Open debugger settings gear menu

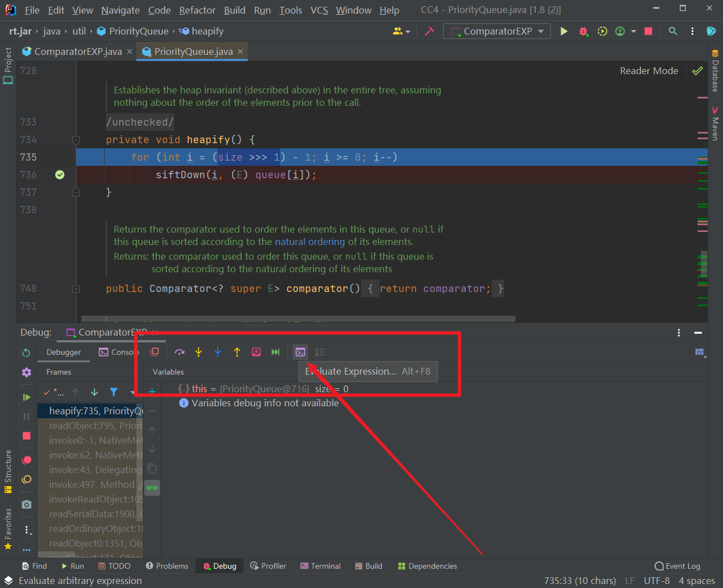pyautogui.click(x=26, y=372)
